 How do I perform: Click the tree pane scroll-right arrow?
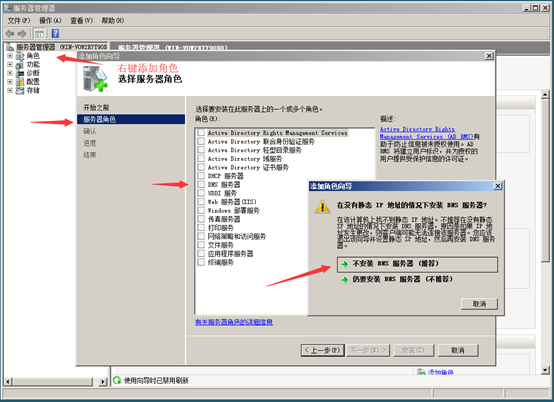pos(102,382)
